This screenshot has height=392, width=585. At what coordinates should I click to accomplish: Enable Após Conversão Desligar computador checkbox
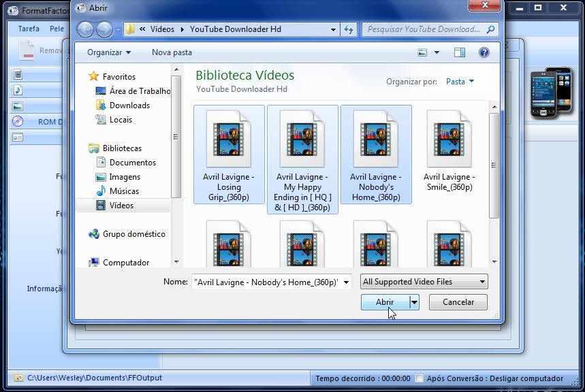tap(420, 378)
